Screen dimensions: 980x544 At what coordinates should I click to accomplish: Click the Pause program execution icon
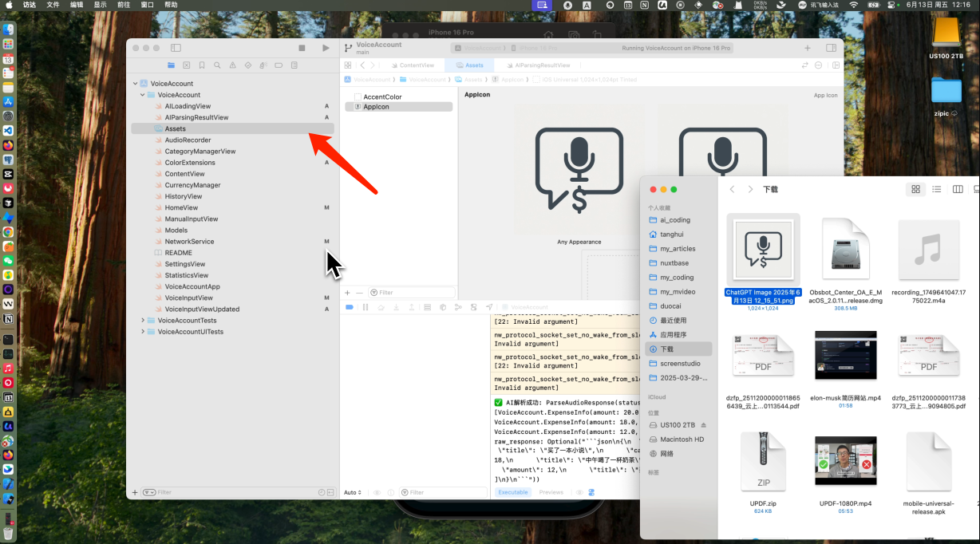(x=365, y=307)
